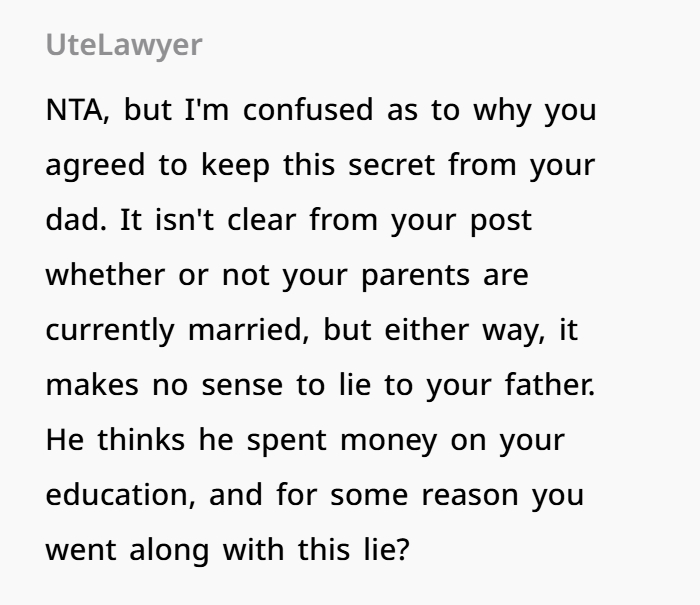Click the word "agreed" in the comment
This screenshot has width=700, height=605.
click(95, 167)
